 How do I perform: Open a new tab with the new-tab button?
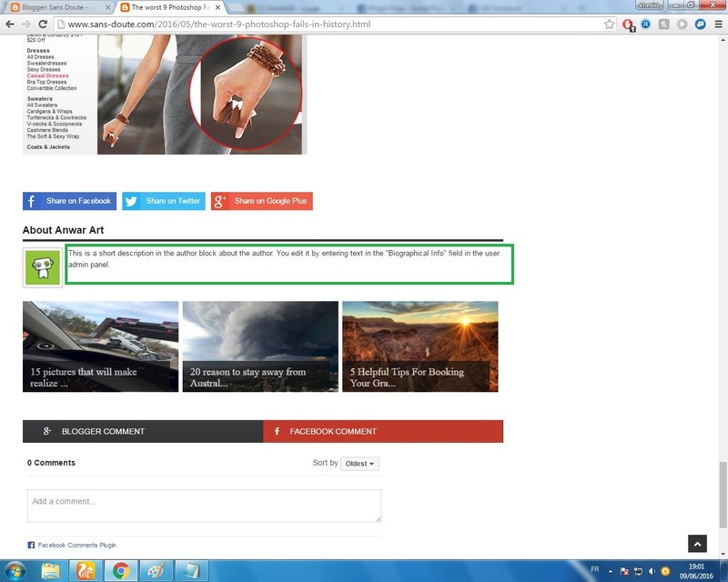point(237,7)
